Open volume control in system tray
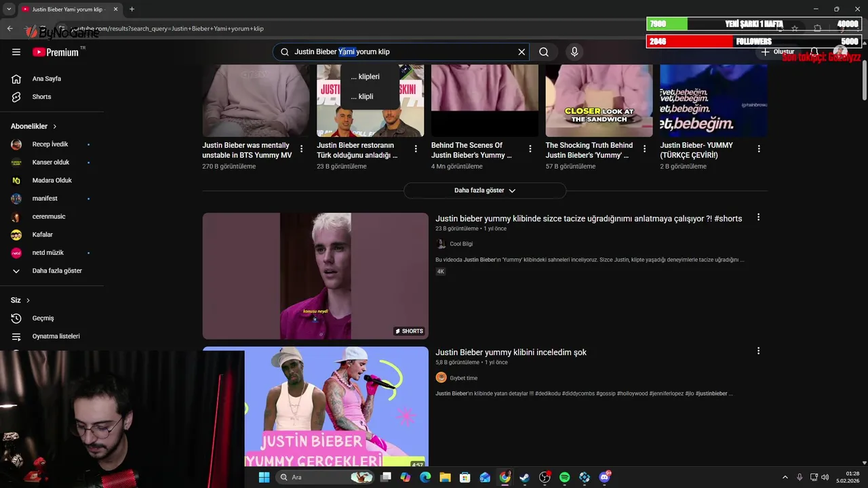Screen dimensions: 868x488 pos(825,477)
